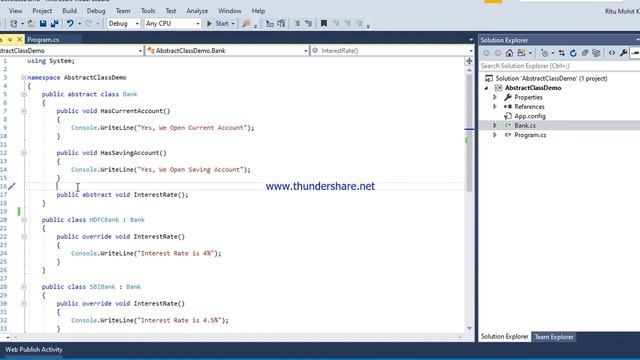Click Collapse All icon in Solution Explorer
The width and height of the screenshot is (640, 360).
[x=584, y=53]
